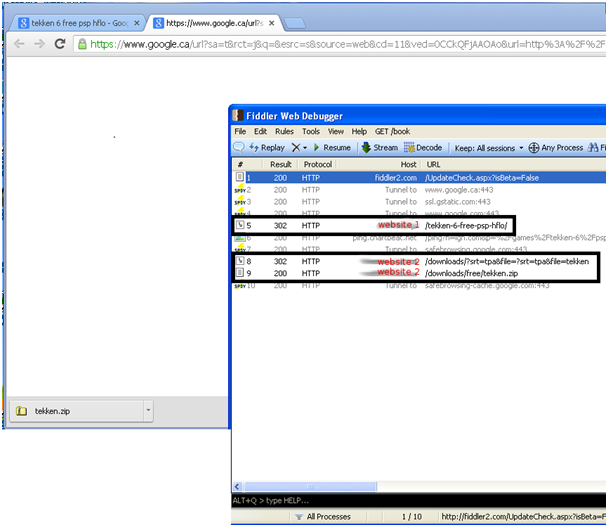Click the document icon of session 9

(x=240, y=272)
